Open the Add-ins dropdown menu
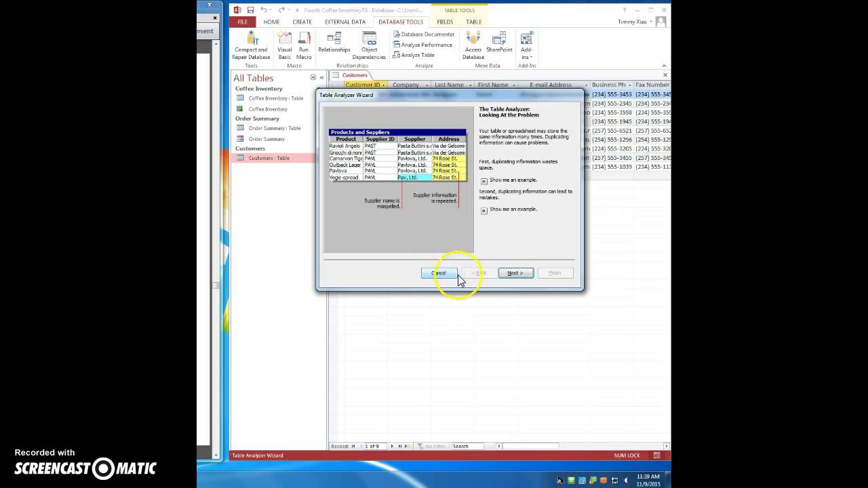This screenshot has width=868, height=488. coord(527,45)
